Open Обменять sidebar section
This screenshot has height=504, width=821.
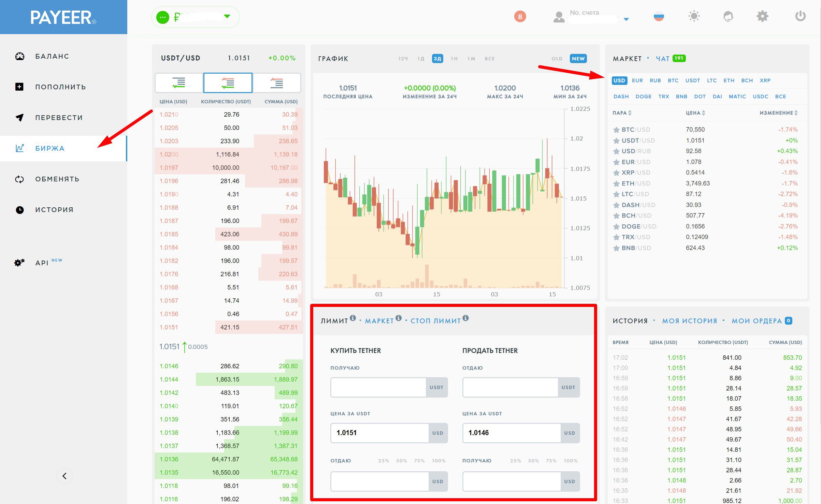point(63,179)
